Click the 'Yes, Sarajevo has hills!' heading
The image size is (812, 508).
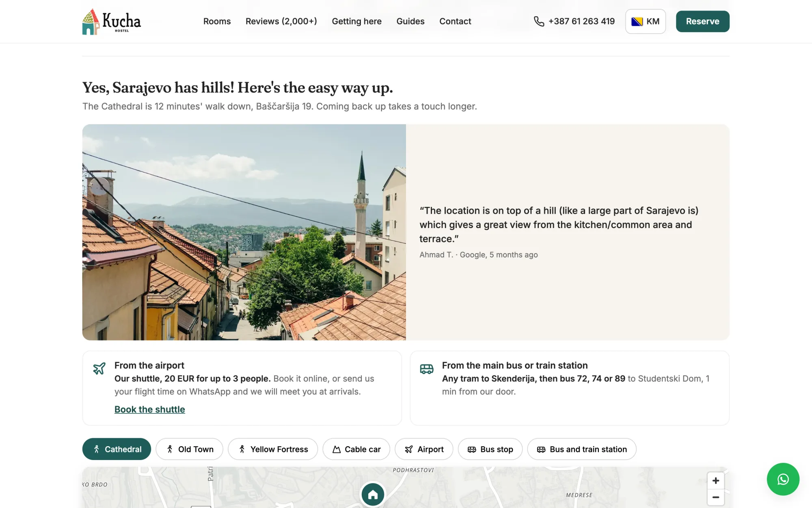tap(238, 87)
